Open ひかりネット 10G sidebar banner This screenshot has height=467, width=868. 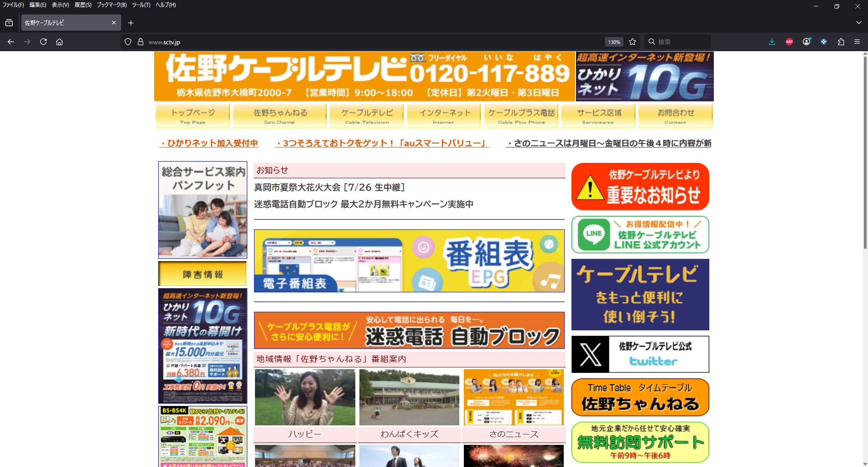(203, 346)
